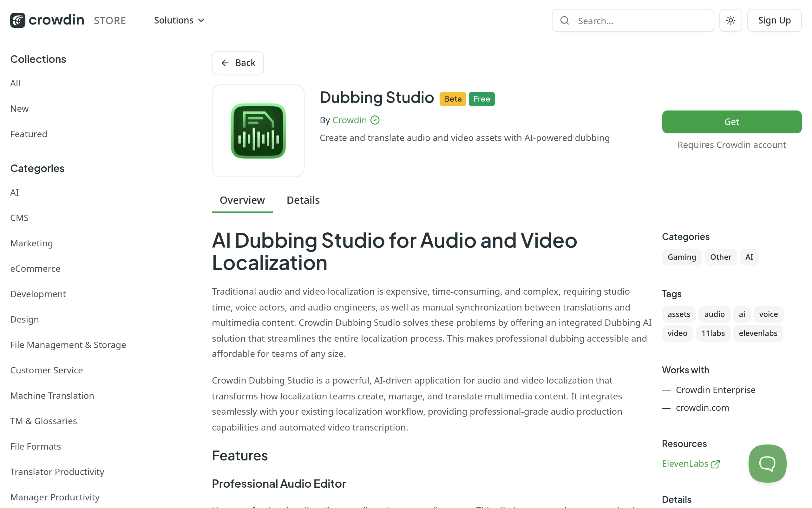Open the Machine Translation category
Screen dimensions: 812x508
(52, 396)
